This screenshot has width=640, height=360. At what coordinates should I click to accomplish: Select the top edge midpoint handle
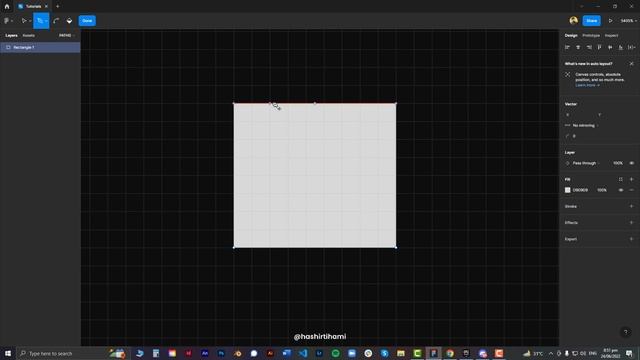(315, 103)
